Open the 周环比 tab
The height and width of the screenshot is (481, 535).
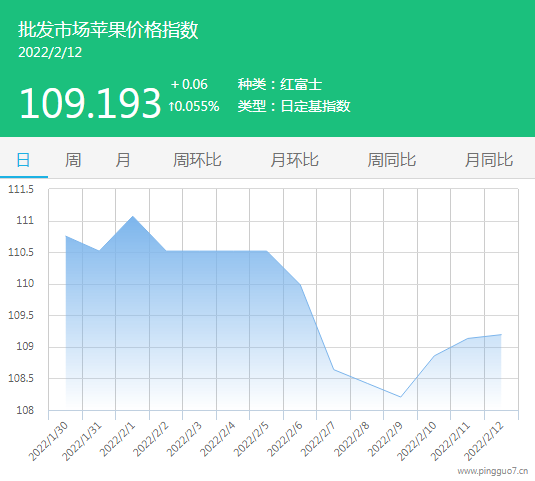197,160
